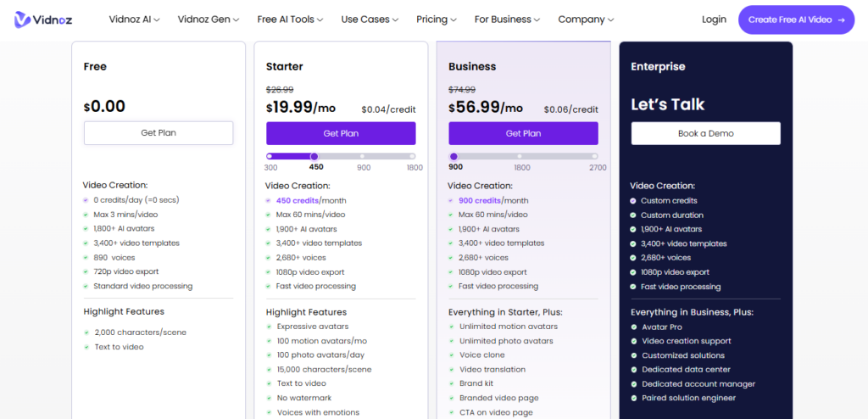Click the check icon beside 'Voice clone'
This screenshot has height=419, width=868.
452,355
